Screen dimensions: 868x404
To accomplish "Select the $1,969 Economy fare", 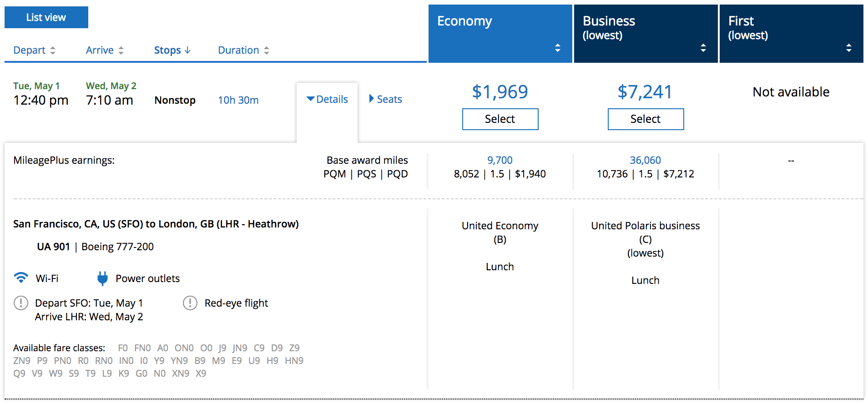I will coord(500,119).
